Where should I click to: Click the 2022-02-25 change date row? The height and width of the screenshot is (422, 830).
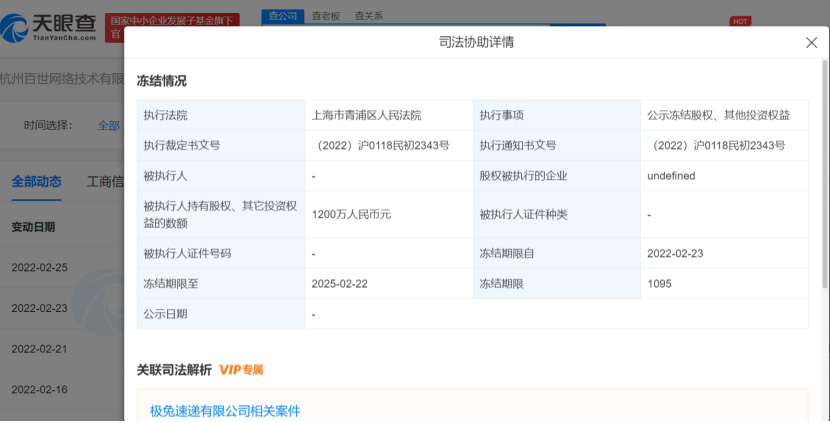click(x=39, y=267)
